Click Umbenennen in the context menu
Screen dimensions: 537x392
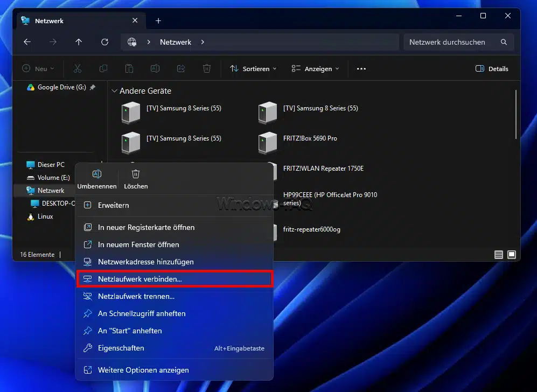pos(97,180)
